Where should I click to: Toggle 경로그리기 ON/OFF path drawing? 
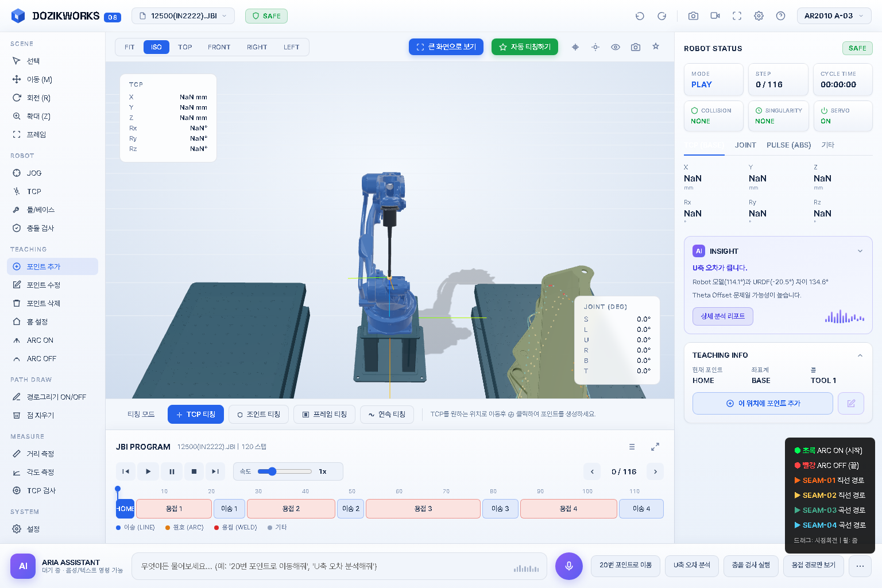pos(52,397)
